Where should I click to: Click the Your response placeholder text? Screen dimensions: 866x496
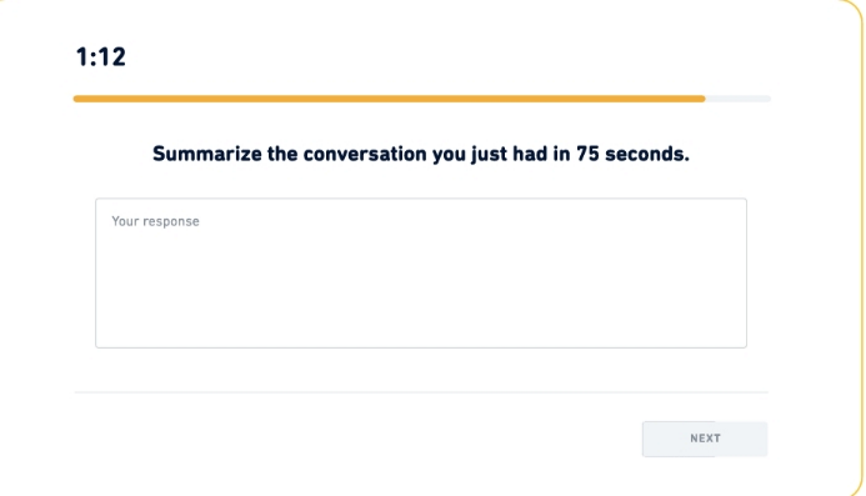click(155, 221)
